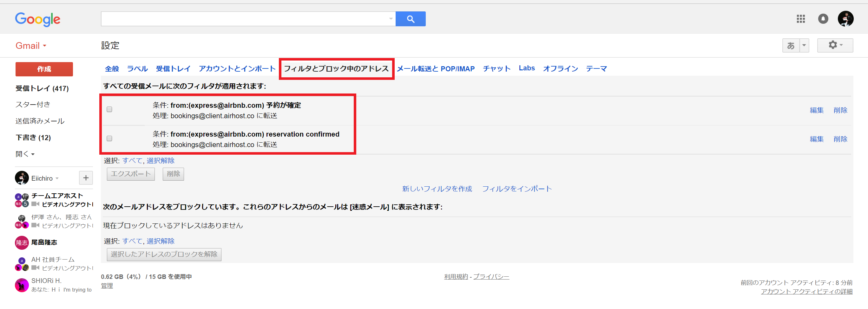Screen dimensions: 868x309
Task: Switch to メール転送と POP/IMAP tab
Action: (x=436, y=69)
